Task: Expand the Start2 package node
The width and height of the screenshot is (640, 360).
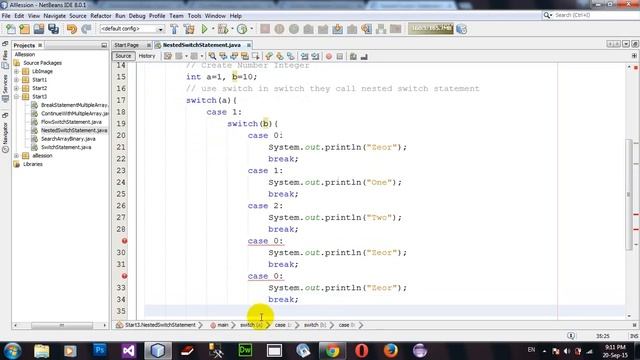Action: pos(17,88)
